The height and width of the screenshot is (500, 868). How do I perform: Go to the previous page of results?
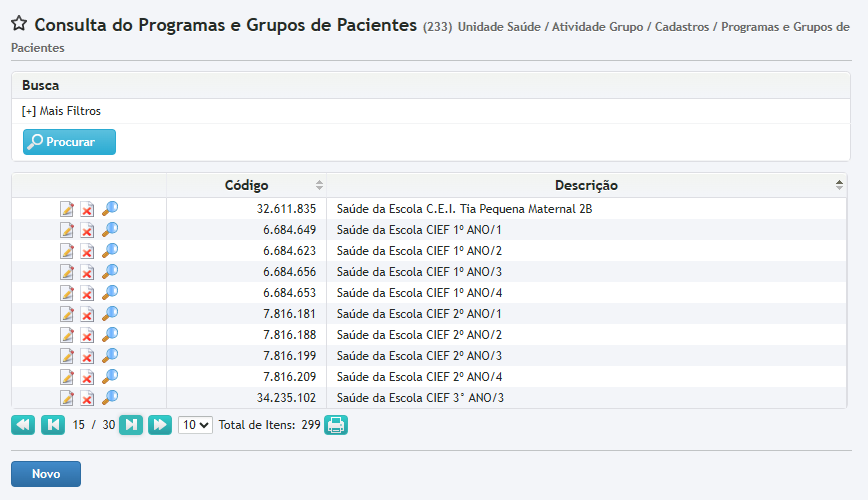pyautogui.click(x=53, y=425)
